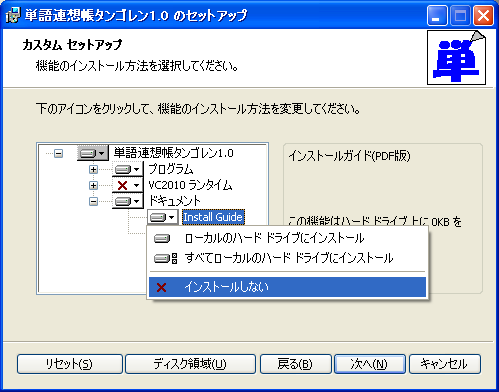Click the リセット(S) button

[70, 364]
